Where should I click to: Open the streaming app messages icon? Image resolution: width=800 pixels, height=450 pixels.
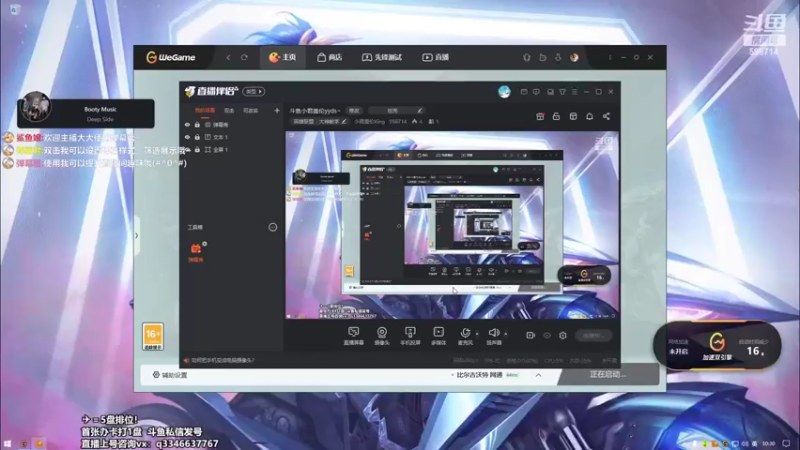(x=524, y=92)
